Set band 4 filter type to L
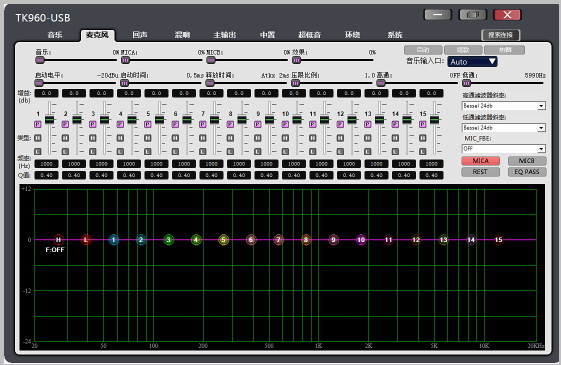 (x=121, y=151)
